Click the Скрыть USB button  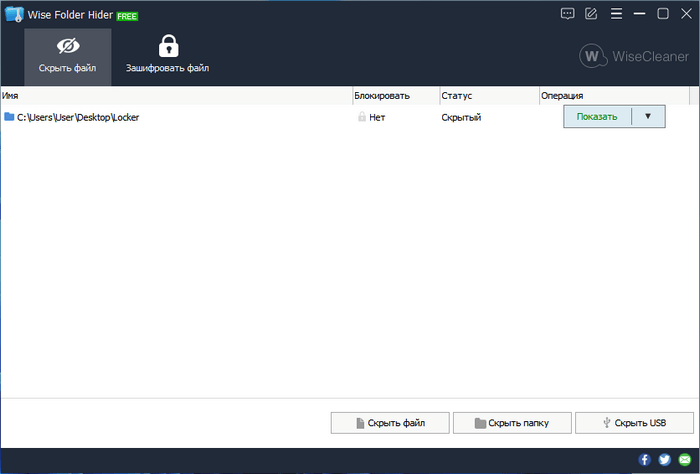[x=634, y=423]
